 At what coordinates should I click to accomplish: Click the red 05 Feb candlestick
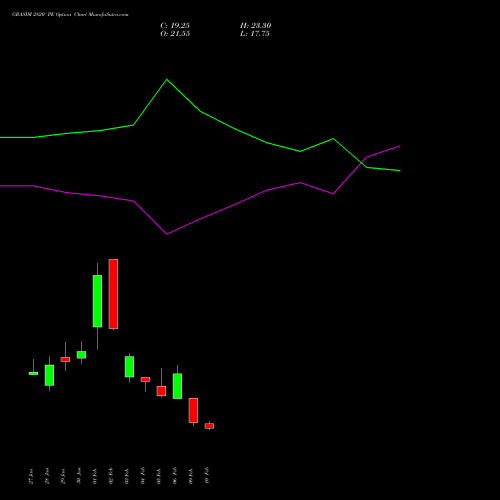click(161, 391)
